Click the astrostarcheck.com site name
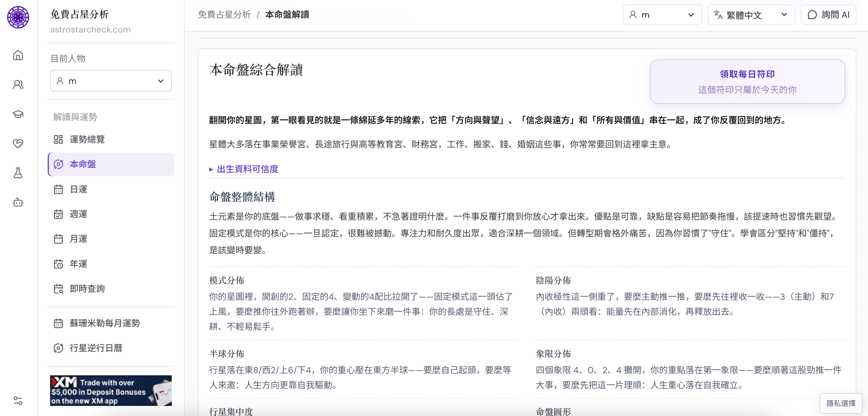This screenshot has width=868, height=416. point(90,30)
